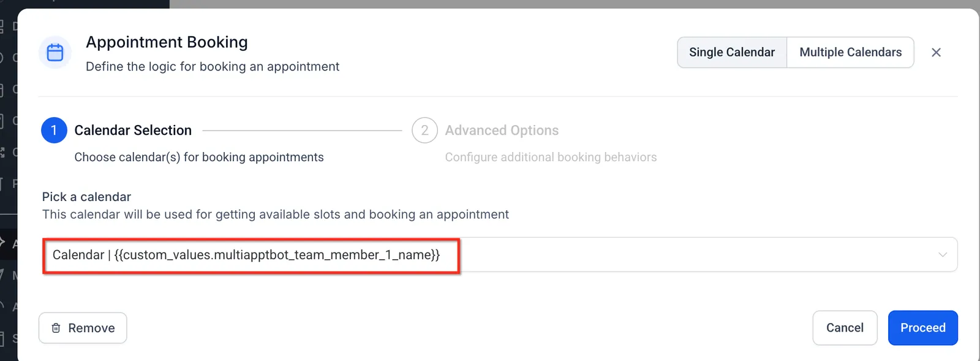
Task: Click the calendar slots description helper text
Action: pos(276,215)
